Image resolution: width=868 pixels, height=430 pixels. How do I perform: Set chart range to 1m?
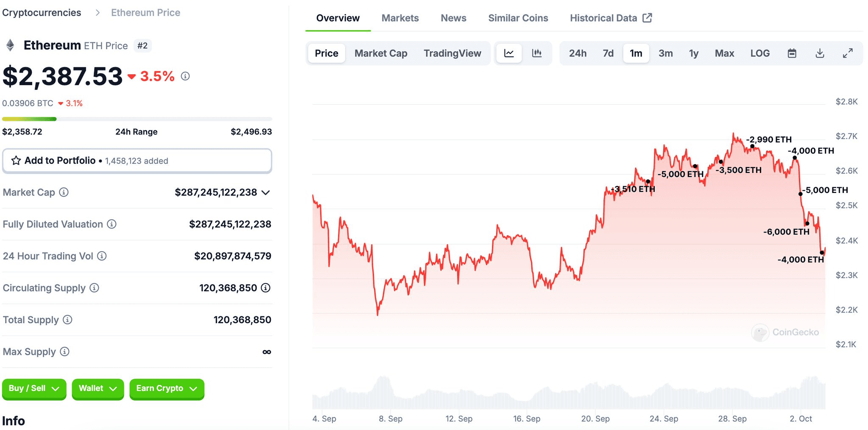(636, 53)
